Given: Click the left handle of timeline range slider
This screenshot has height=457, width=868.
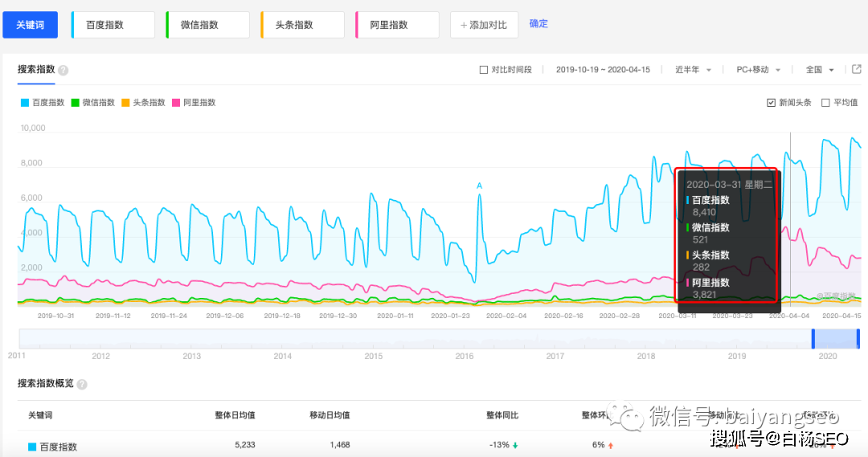Looking at the screenshot, I should click(x=813, y=339).
